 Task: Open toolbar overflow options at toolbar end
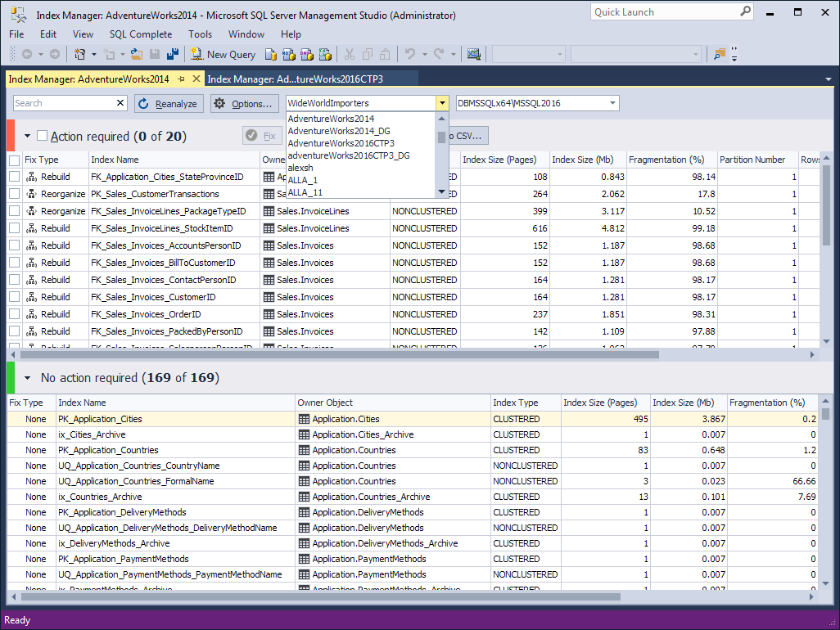pos(734,54)
